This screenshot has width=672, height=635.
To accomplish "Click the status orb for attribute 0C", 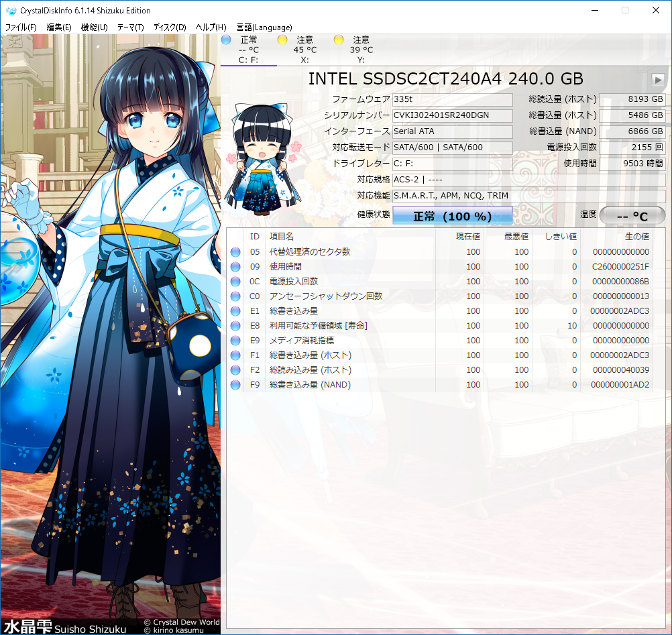I will (x=235, y=282).
